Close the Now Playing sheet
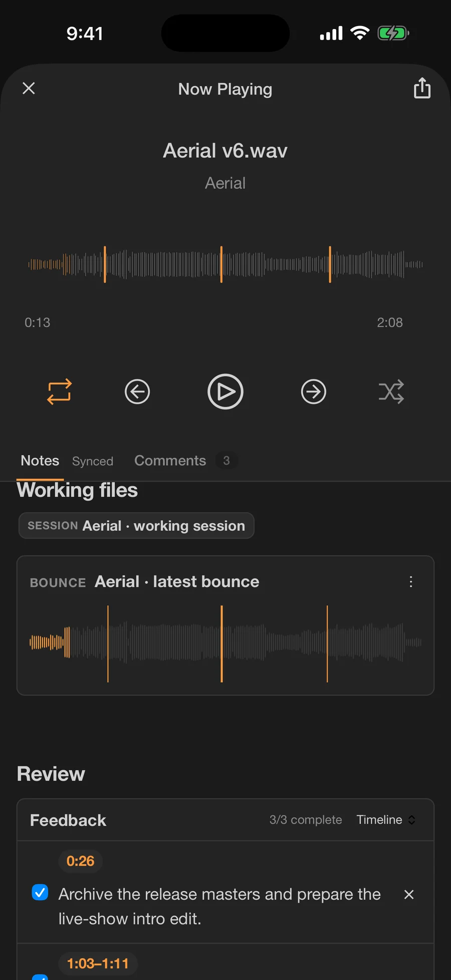Viewport: 451px width, 980px height. [x=29, y=88]
